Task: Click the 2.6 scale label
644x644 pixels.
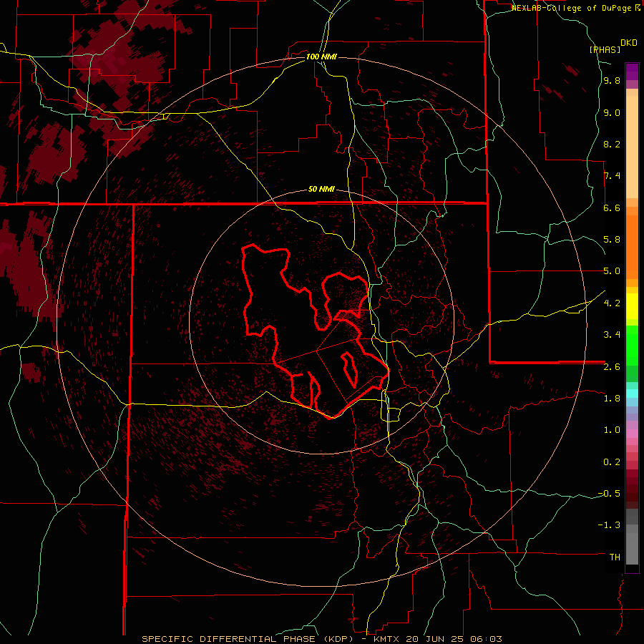Action: (x=612, y=367)
